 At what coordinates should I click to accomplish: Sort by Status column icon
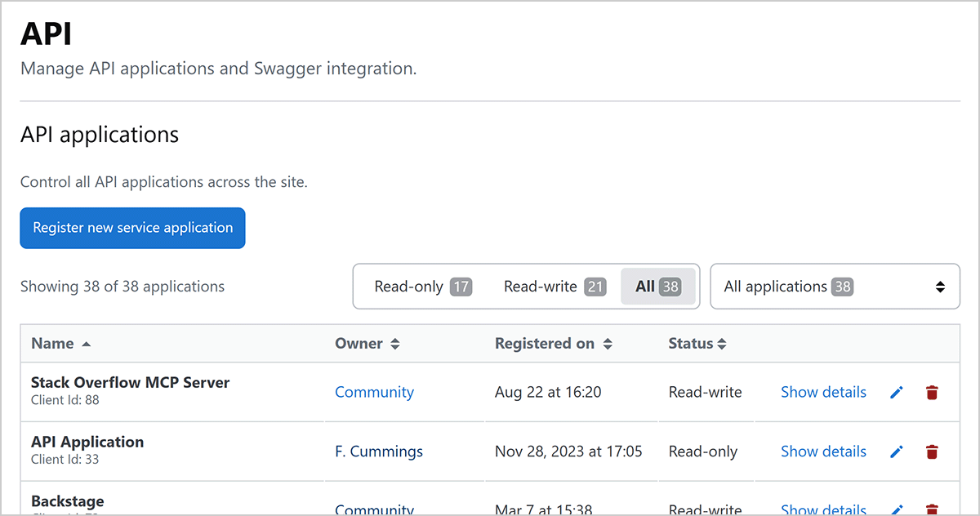click(x=722, y=344)
